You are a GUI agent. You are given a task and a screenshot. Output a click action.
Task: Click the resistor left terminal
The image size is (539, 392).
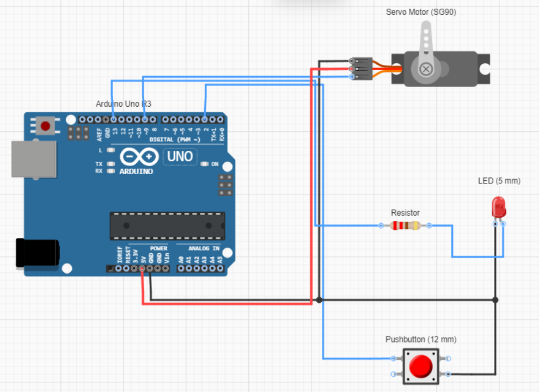click(x=381, y=225)
